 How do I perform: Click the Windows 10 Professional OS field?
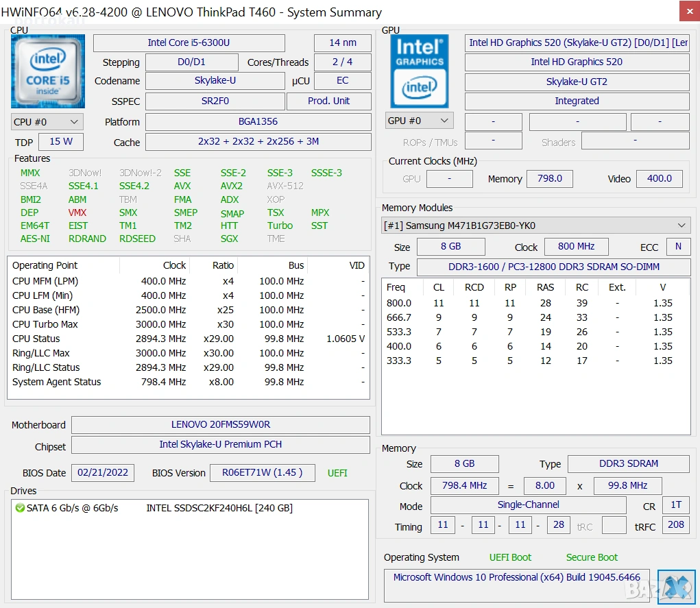point(516,577)
